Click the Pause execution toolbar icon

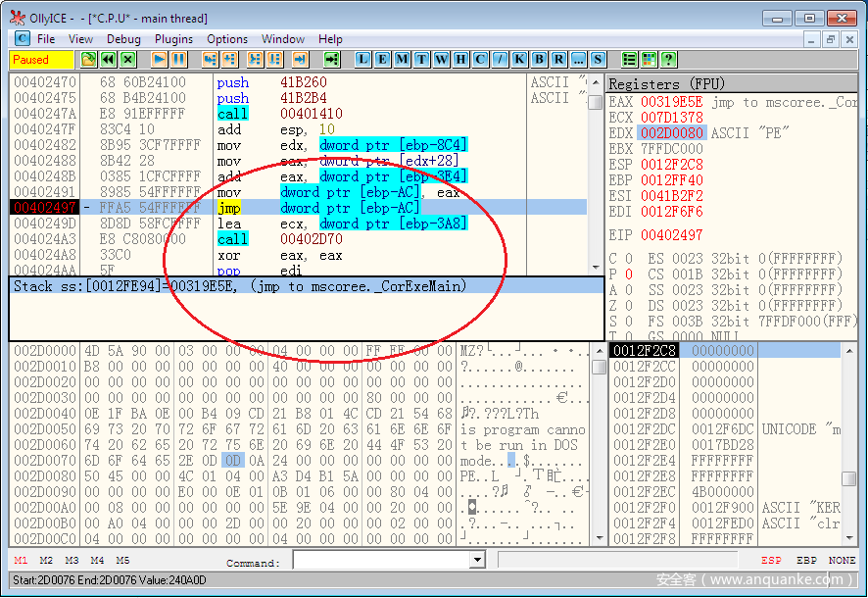177,60
